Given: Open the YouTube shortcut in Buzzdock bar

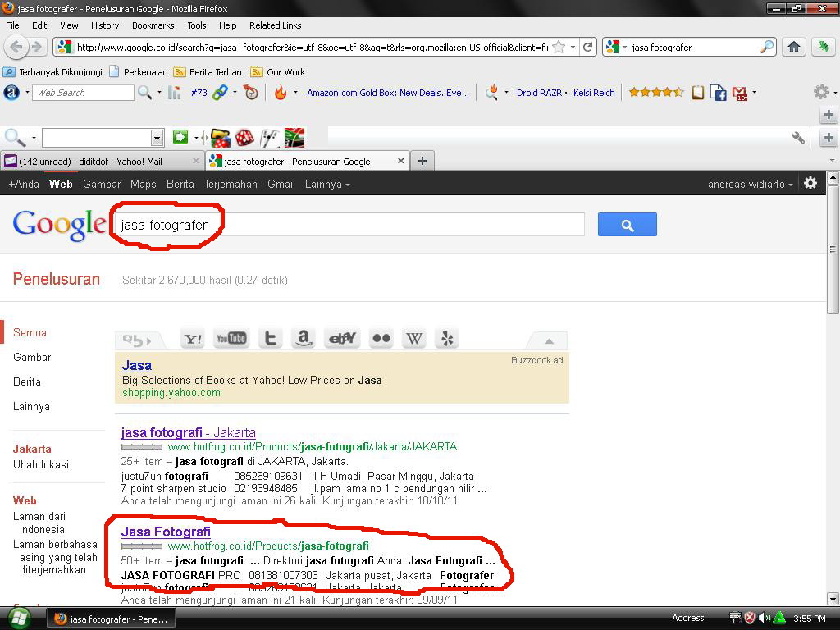Looking at the screenshot, I should [x=231, y=339].
